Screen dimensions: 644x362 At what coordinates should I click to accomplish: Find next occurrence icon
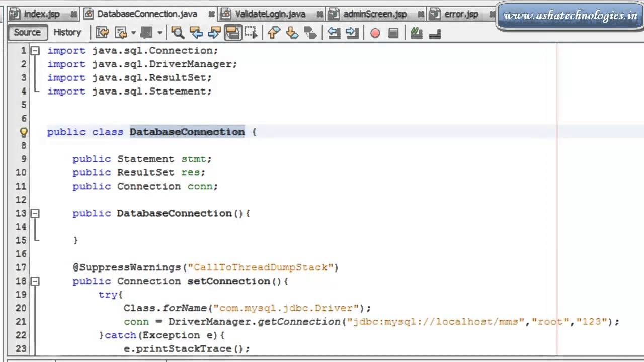(214, 33)
